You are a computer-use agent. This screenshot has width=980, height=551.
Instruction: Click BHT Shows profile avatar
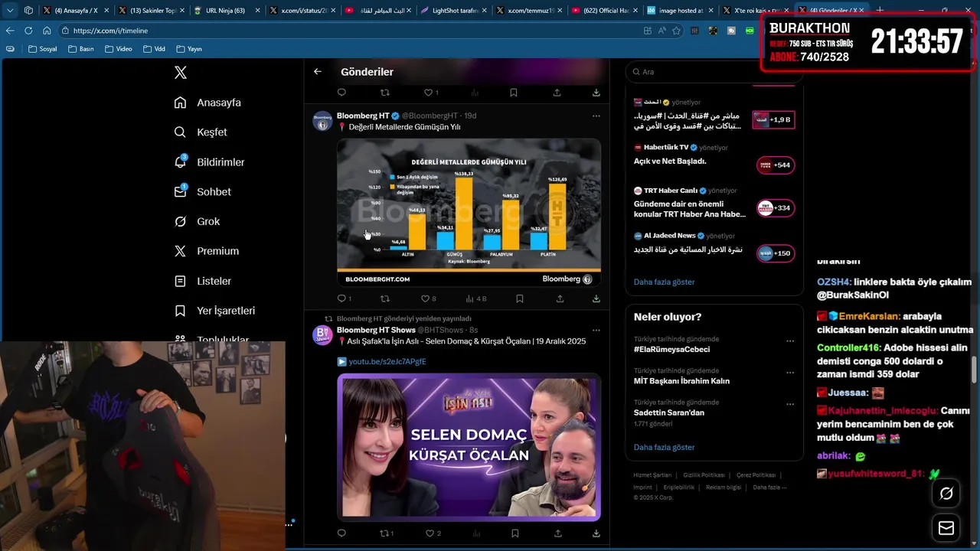coord(322,335)
